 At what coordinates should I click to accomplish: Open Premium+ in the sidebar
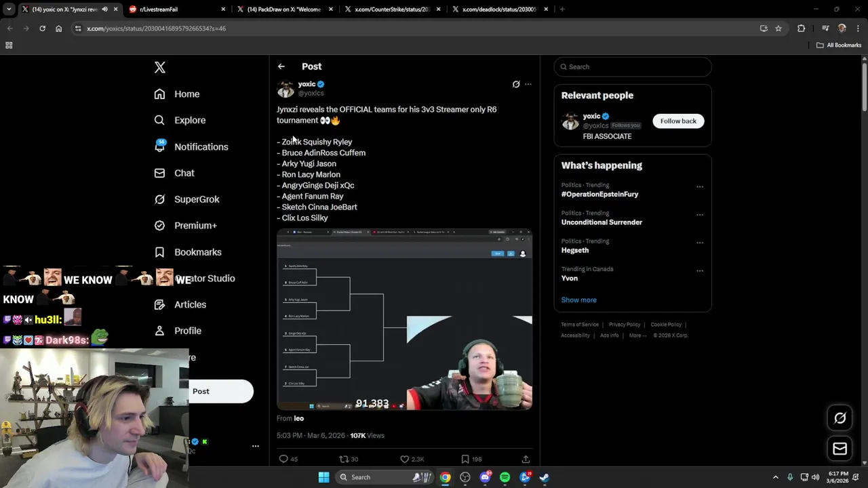point(195,226)
